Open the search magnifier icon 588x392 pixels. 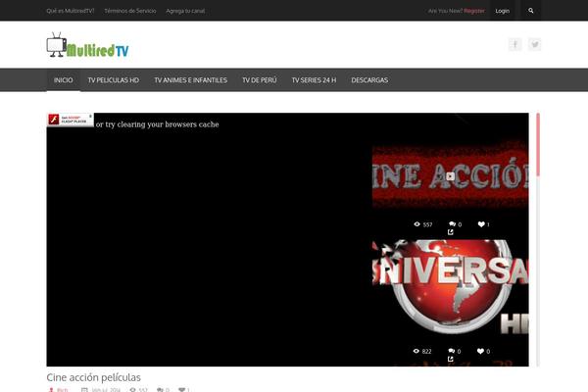[x=530, y=11]
